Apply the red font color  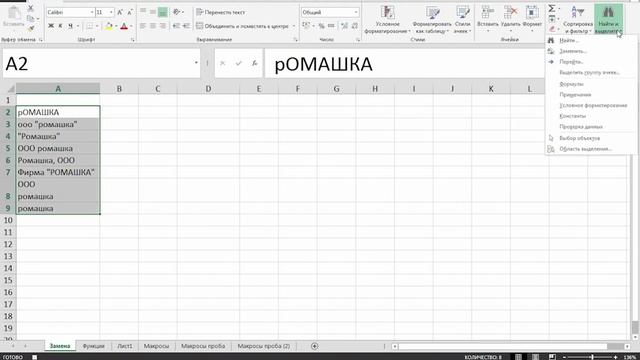[x=124, y=26]
